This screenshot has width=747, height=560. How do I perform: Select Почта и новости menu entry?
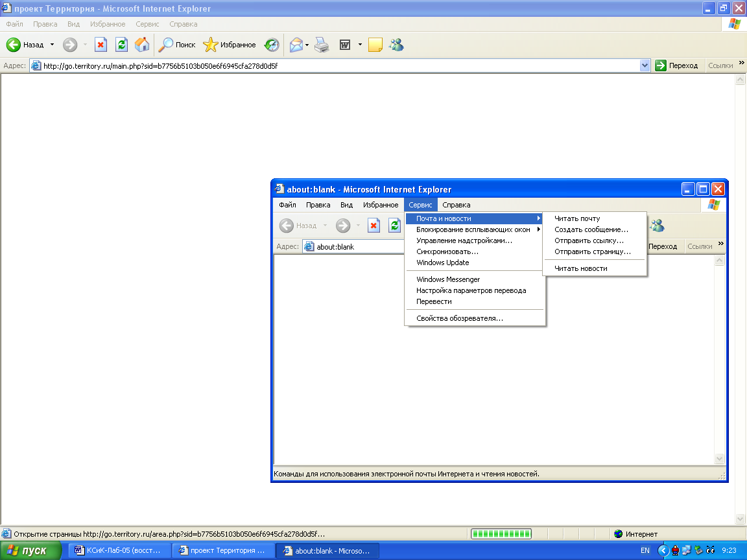(x=475, y=218)
